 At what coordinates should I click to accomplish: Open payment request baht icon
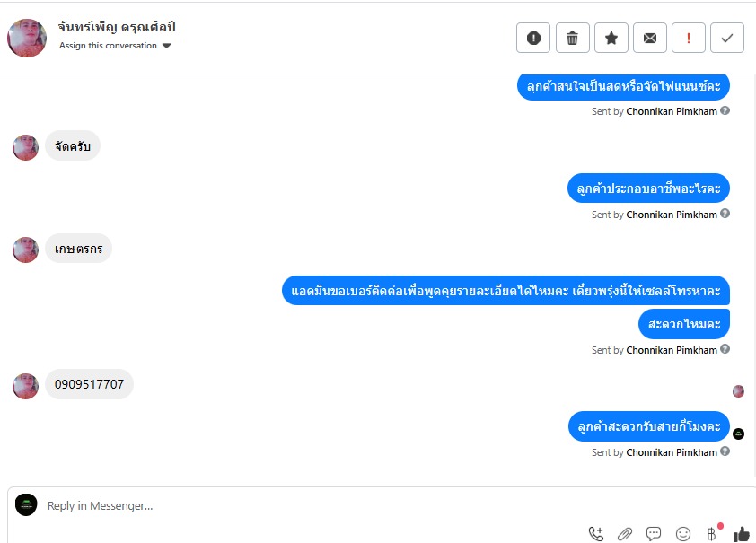(712, 533)
